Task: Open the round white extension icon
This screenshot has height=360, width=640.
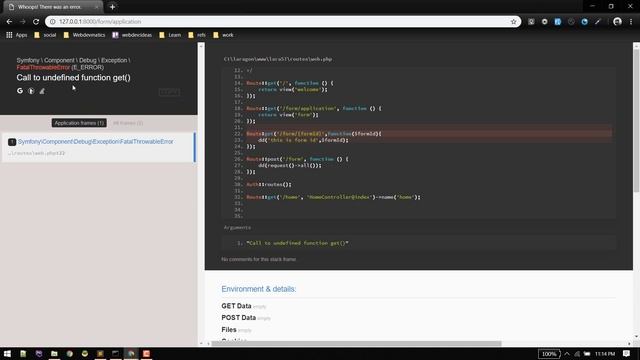Action: [544, 22]
